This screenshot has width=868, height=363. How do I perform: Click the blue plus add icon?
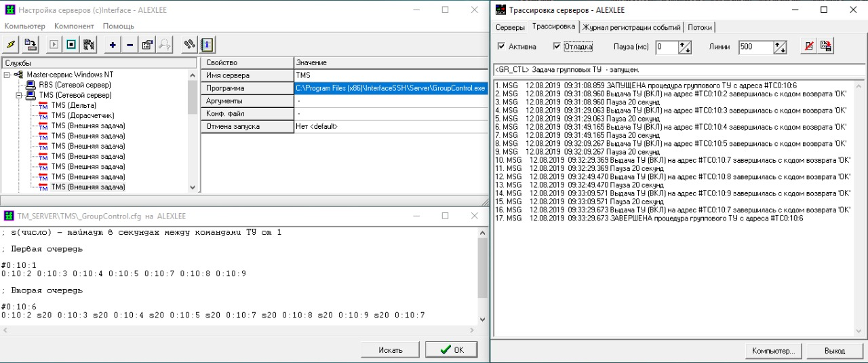(113, 45)
